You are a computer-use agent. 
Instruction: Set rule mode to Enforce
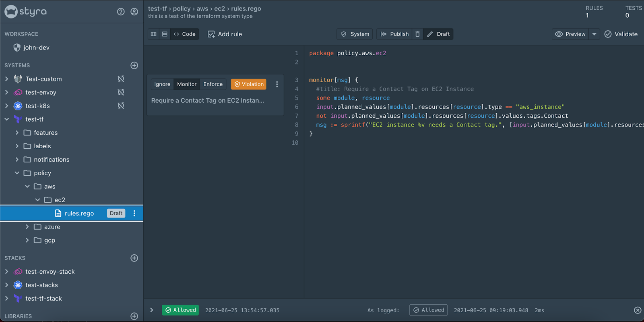213,84
